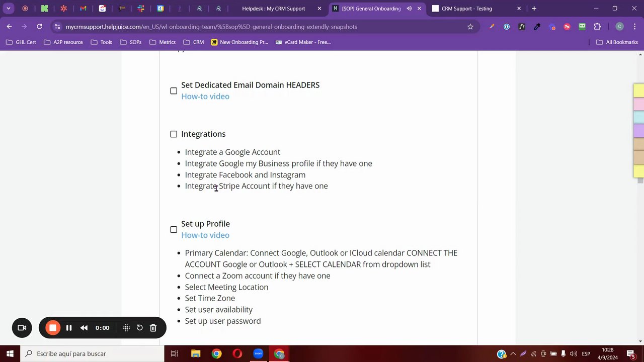Switch to the Helpdesk : My CRM Support tab

click(x=273, y=9)
